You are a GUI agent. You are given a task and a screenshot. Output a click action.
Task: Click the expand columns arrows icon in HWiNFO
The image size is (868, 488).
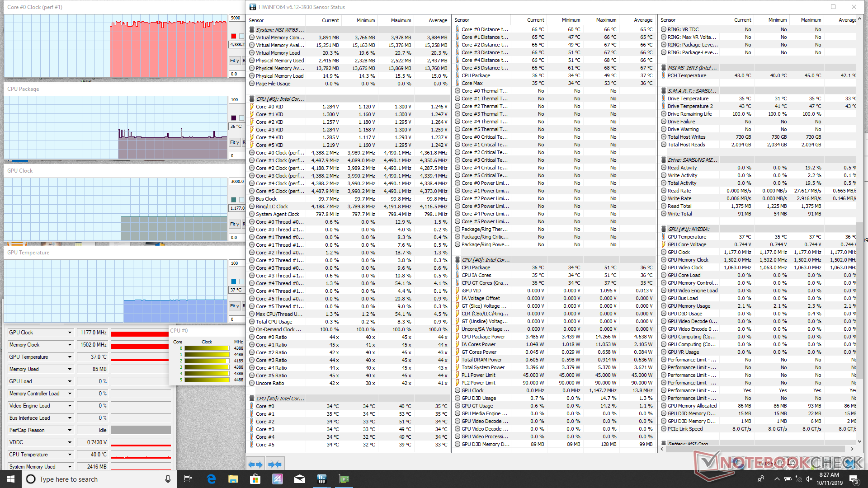pos(255,464)
